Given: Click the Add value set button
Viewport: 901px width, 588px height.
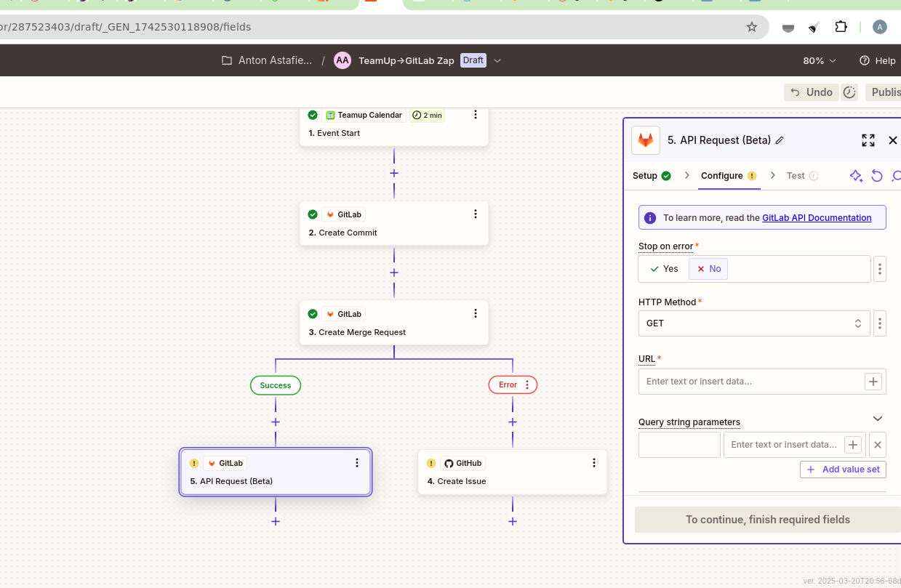Looking at the screenshot, I should click(x=844, y=470).
